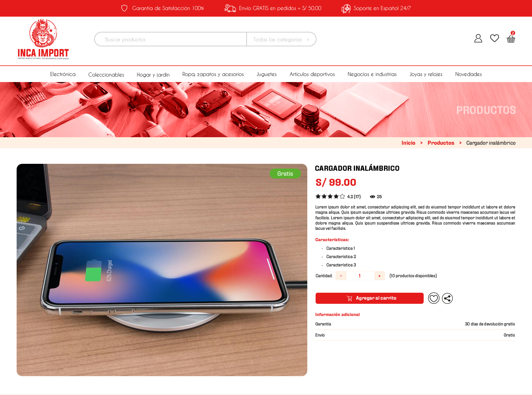
Task: Decrease quantity with the minus button
Action: point(341,276)
